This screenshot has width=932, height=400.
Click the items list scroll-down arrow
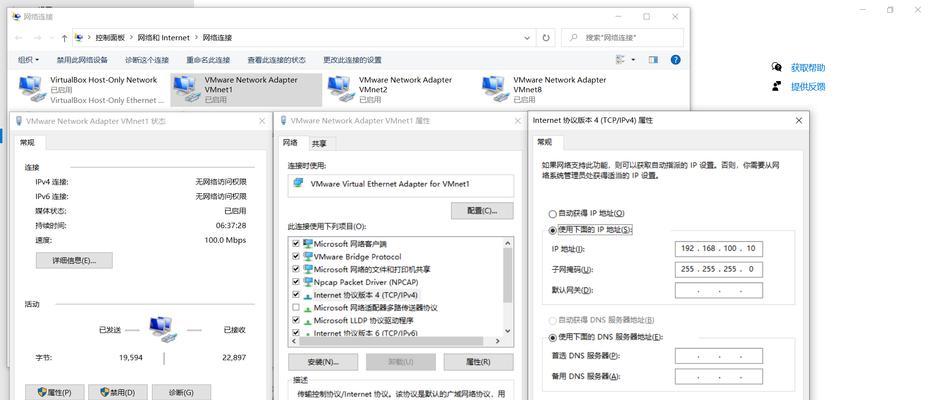coord(507,330)
